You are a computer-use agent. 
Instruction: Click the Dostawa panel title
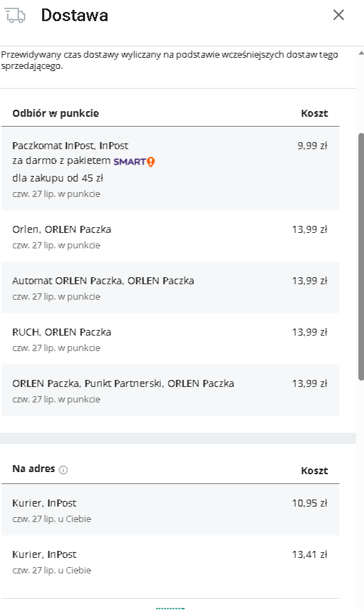pos(74,15)
